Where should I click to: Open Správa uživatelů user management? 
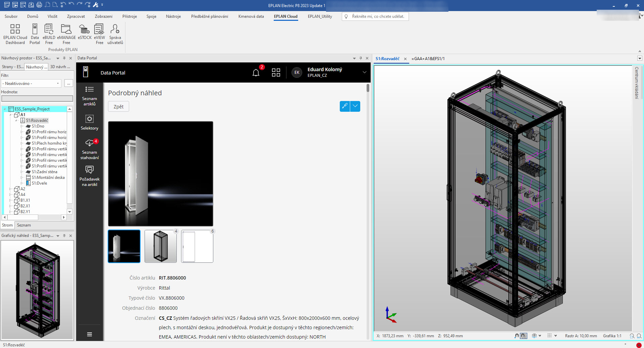115,34
